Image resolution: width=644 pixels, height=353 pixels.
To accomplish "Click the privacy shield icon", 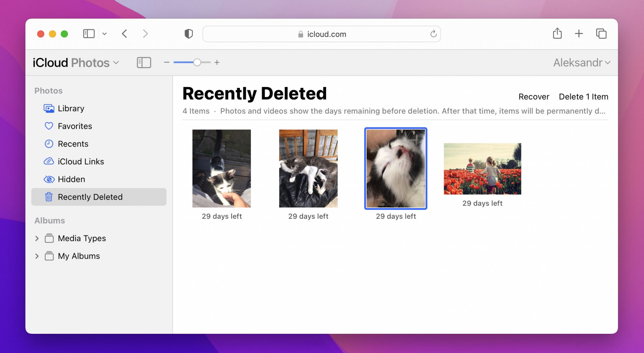I will (189, 34).
